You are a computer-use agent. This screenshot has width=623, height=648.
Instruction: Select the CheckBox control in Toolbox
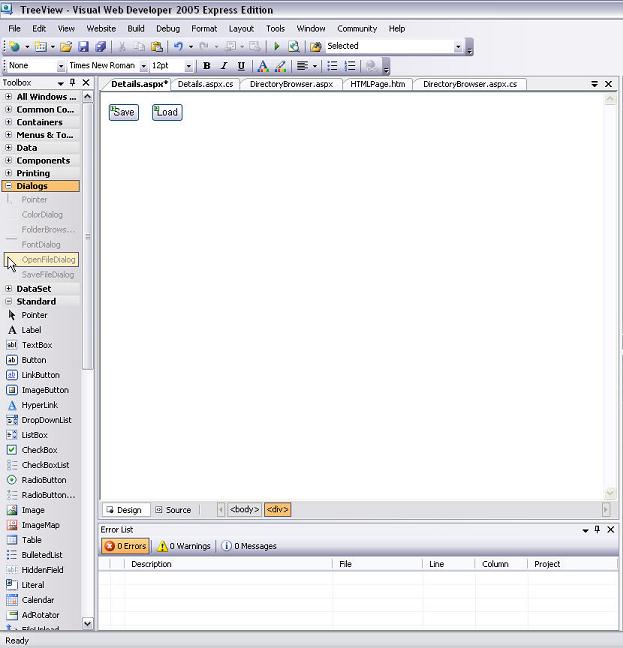(40, 450)
